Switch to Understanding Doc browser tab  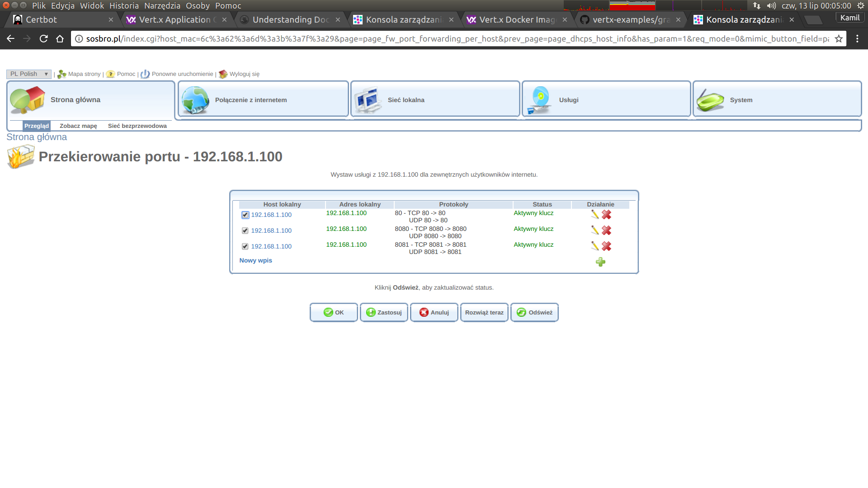tap(289, 20)
